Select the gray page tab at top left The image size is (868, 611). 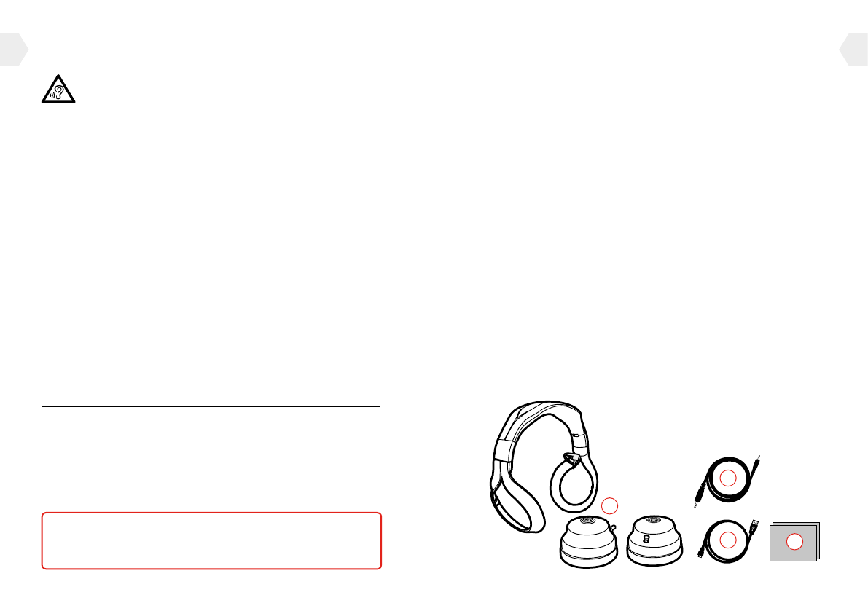14,50
